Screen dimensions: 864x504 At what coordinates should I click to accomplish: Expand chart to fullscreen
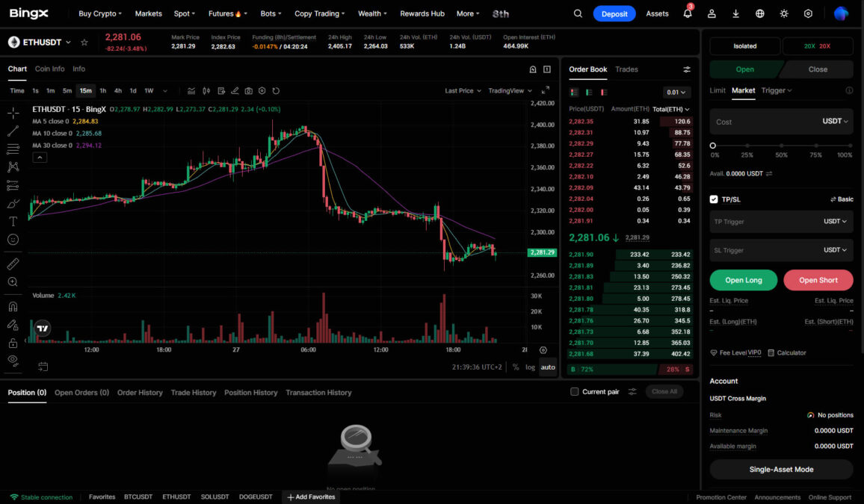[545, 90]
